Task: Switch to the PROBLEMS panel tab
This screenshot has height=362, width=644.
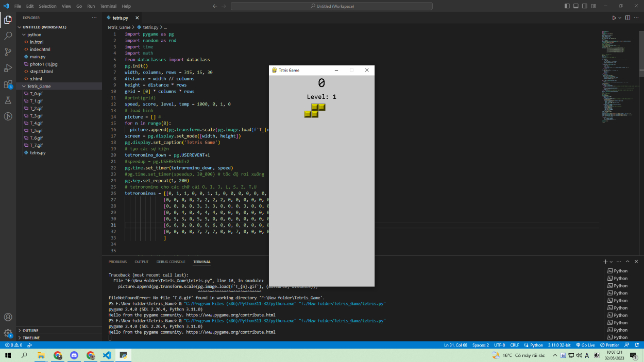Action: coord(117,262)
